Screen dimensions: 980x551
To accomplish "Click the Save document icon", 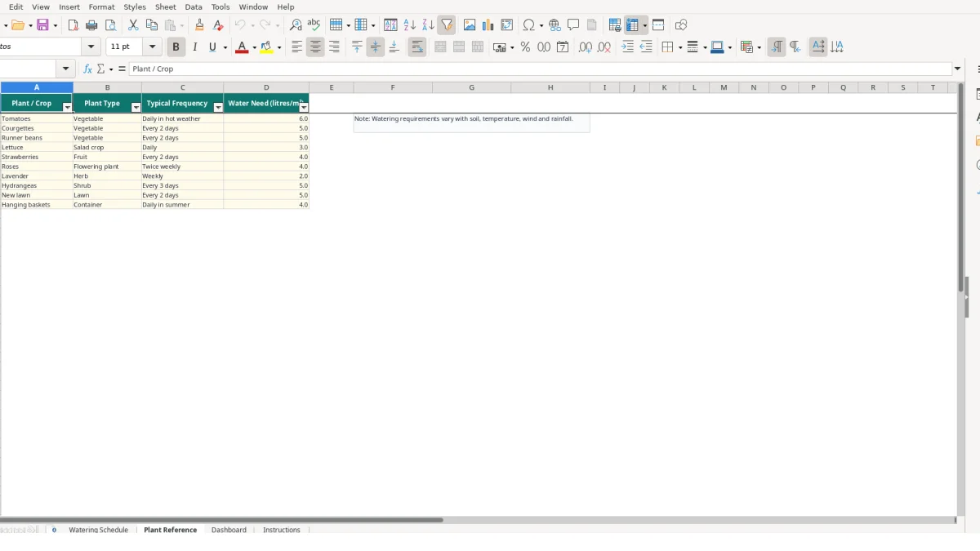I will point(43,25).
